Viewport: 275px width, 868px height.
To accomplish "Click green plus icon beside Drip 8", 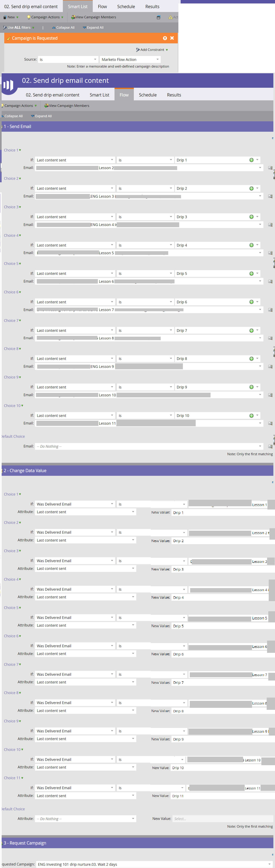I will tap(251, 358).
